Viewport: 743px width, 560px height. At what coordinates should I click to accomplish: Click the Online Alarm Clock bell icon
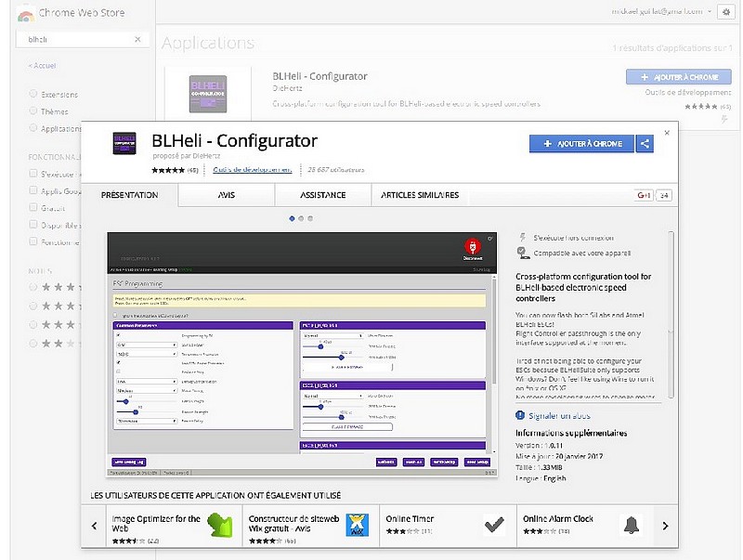coord(632,525)
